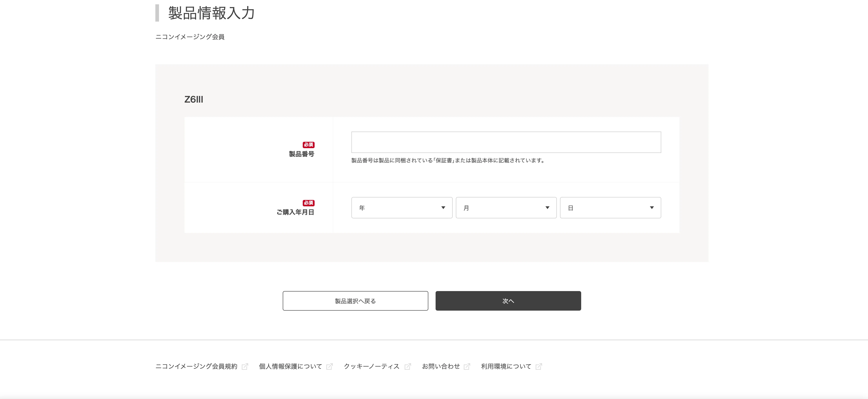The height and width of the screenshot is (399, 868).
Task: Open the 個人情報保護について link
Action: (290, 366)
